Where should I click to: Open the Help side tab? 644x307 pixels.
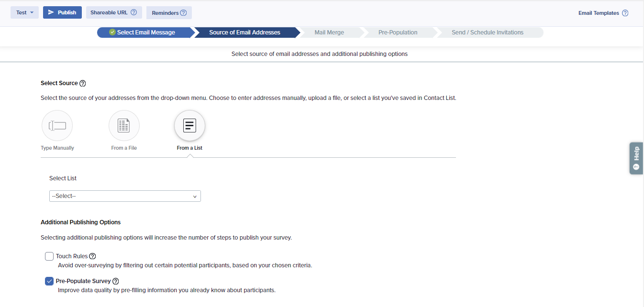coord(636,158)
